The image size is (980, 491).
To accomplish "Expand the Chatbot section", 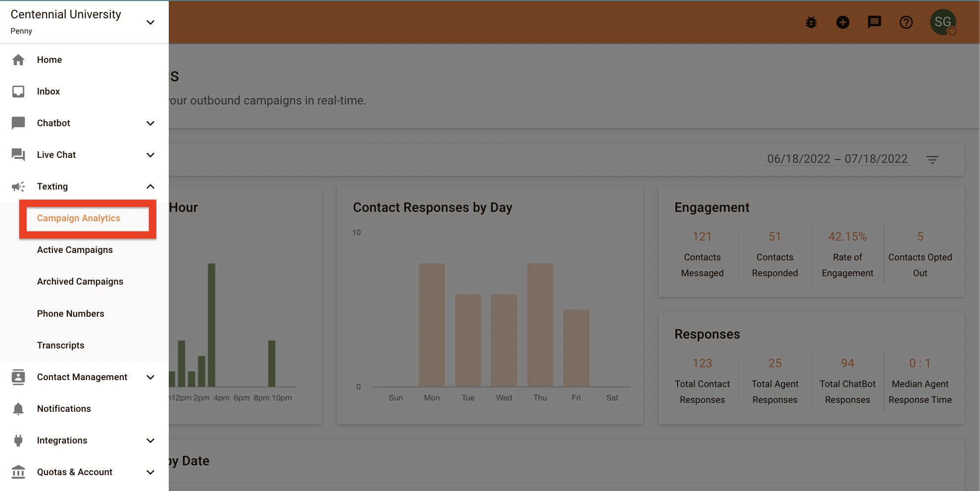I will pyautogui.click(x=150, y=123).
